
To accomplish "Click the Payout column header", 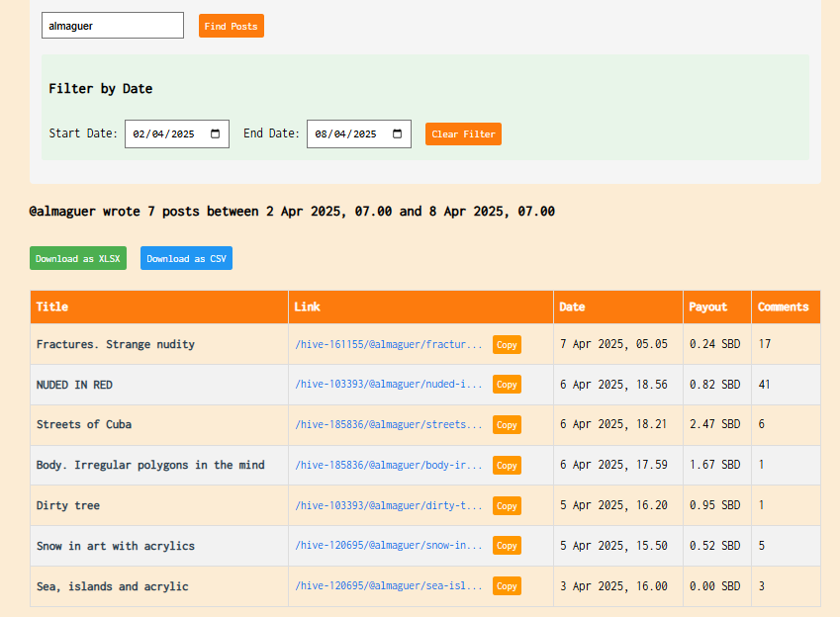I will [717, 307].
